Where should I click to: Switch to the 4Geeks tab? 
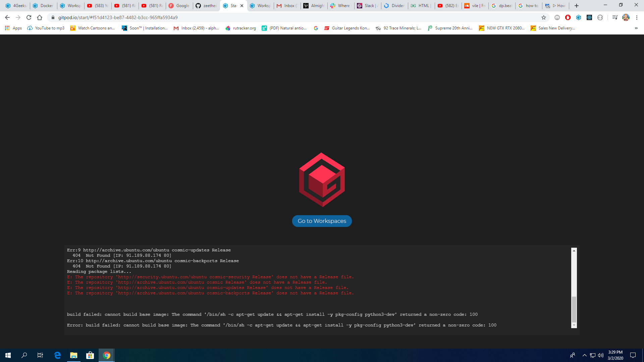[x=16, y=6]
